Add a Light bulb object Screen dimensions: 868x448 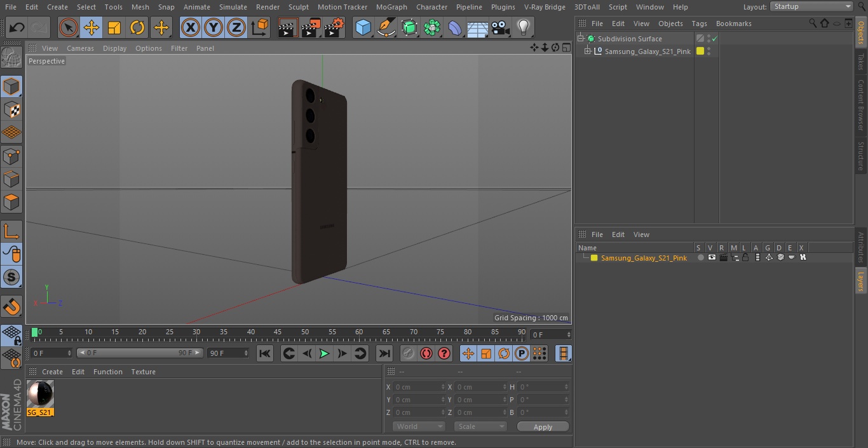(523, 28)
